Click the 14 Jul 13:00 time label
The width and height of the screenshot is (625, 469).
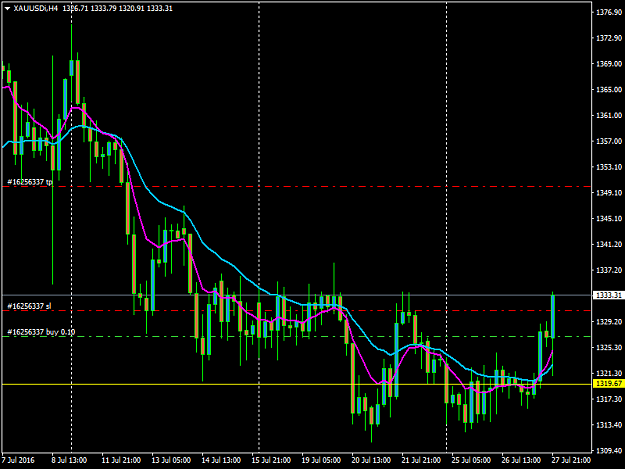point(221,460)
